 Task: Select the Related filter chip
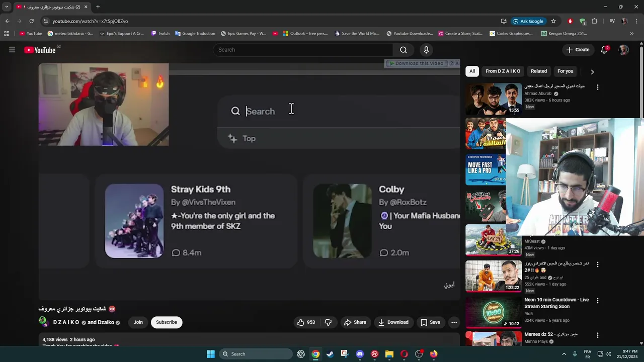pos(539,71)
